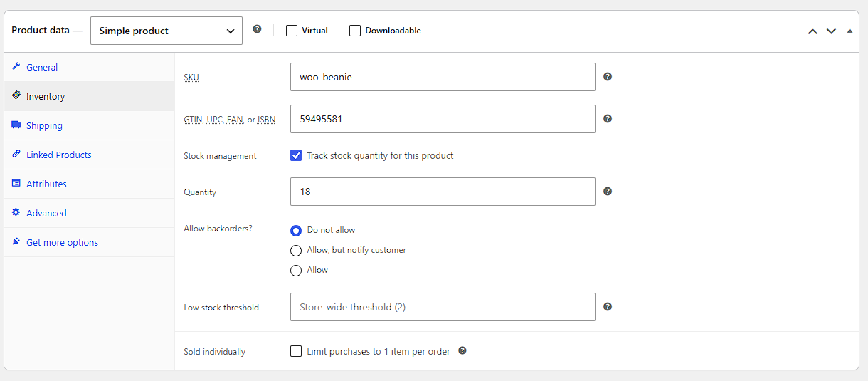Image resolution: width=868 pixels, height=381 pixels.
Task: Click the Advanced gear icon
Action: (16, 212)
